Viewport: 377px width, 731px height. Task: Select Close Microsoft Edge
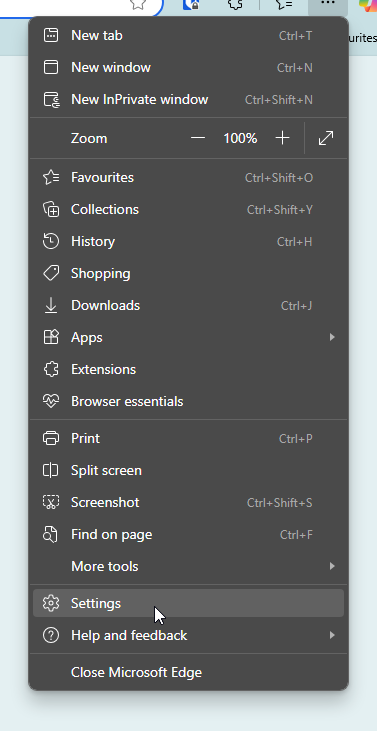[189, 672]
